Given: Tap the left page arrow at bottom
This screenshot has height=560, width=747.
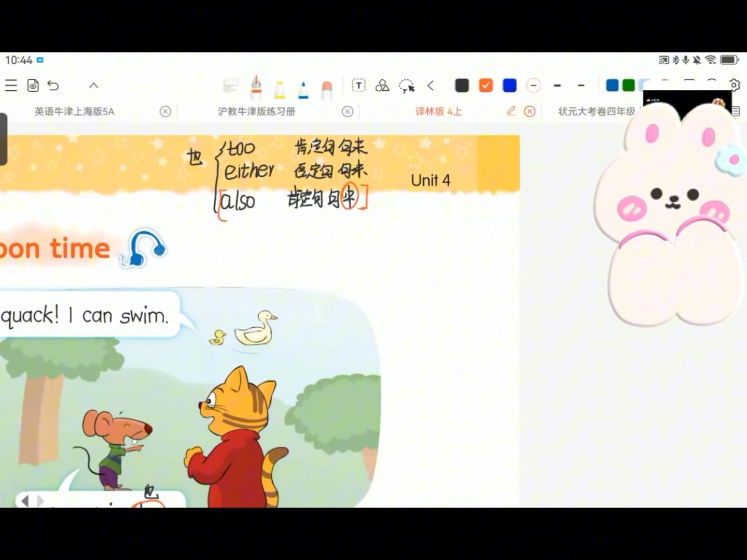Looking at the screenshot, I should click(x=24, y=501).
